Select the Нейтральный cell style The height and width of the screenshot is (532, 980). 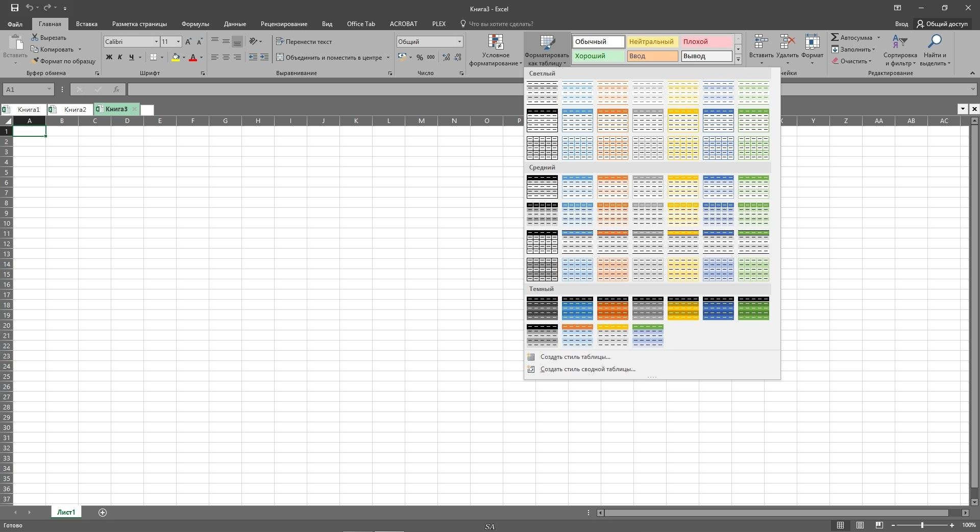(x=653, y=42)
